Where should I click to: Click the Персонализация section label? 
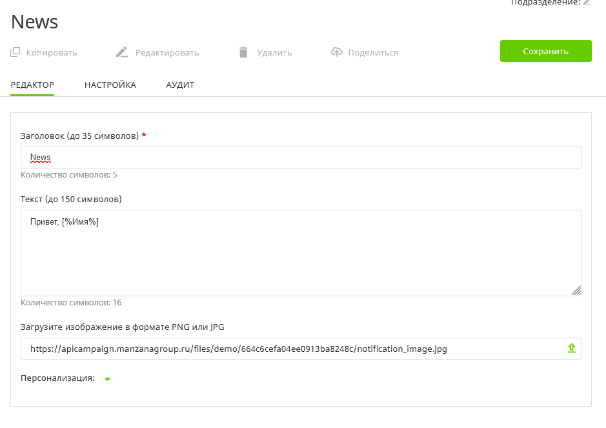(57, 378)
